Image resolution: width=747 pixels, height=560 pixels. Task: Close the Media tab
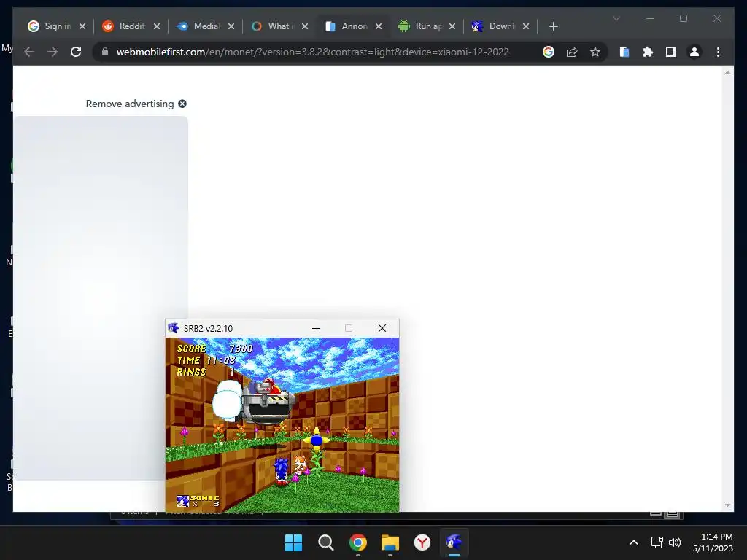[231, 26]
